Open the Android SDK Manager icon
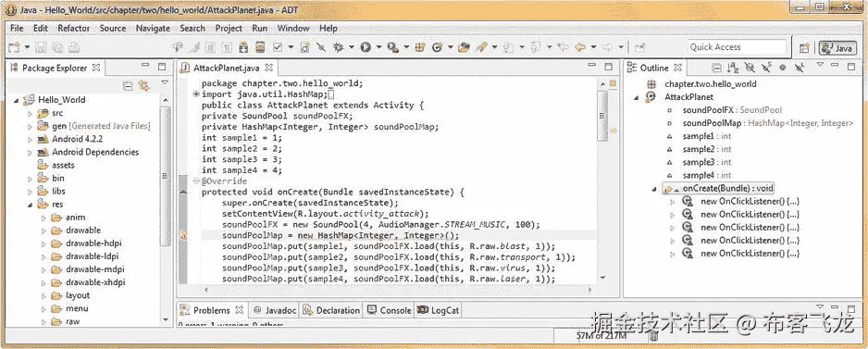The height and width of the screenshot is (349, 868). point(243,47)
